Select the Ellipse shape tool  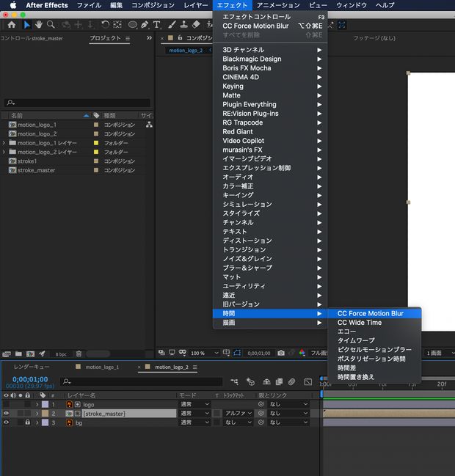(x=132, y=25)
